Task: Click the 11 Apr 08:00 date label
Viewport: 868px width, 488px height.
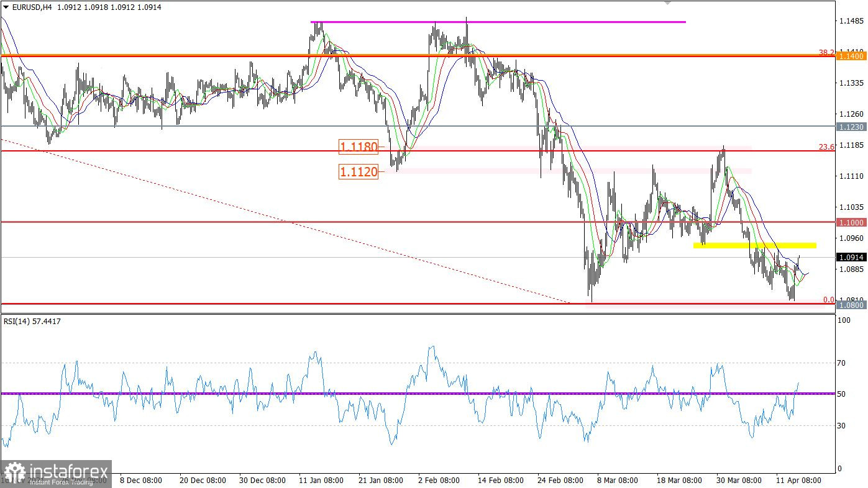Action: pos(798,481)
